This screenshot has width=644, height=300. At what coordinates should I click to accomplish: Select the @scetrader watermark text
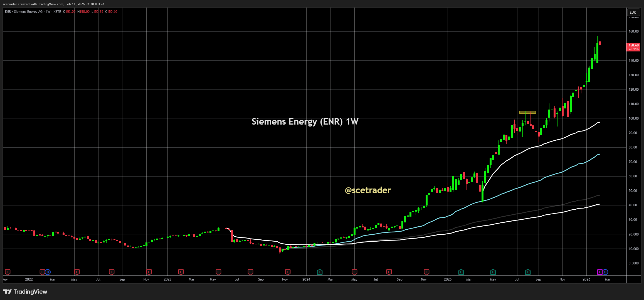368,190
